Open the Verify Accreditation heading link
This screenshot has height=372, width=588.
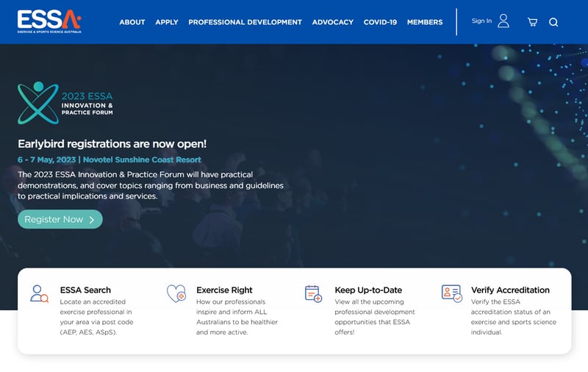(510, 290)
